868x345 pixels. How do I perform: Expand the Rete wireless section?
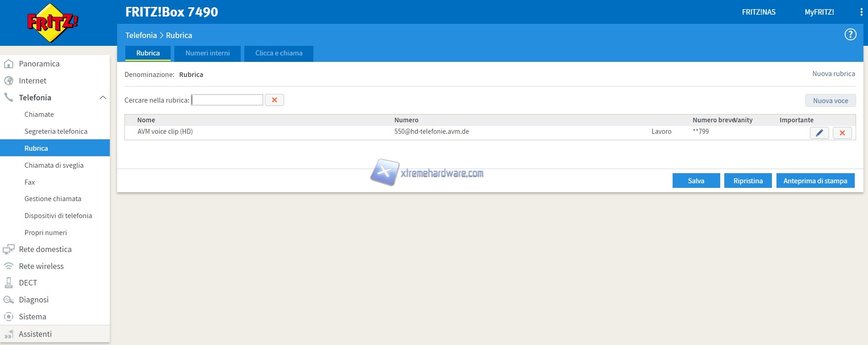(41, 266)
